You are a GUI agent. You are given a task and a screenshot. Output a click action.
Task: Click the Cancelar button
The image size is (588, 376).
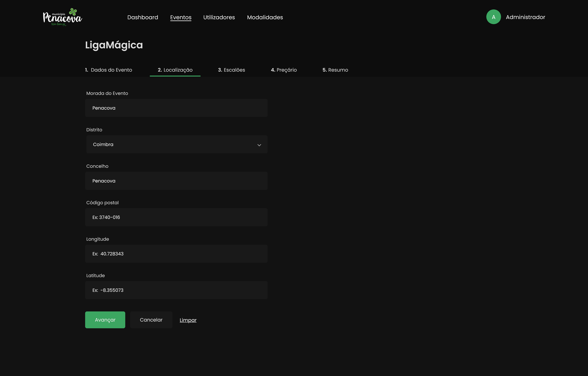tap(151, 320)
